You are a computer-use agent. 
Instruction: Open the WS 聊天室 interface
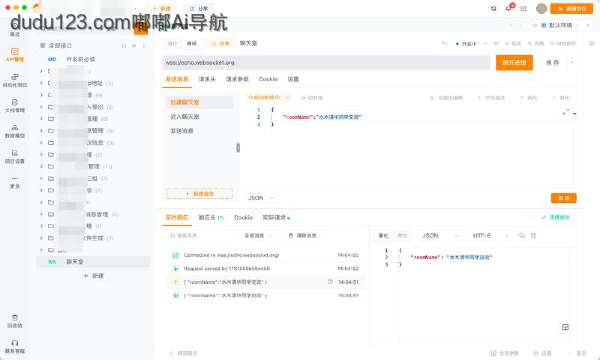click(93, 262)
